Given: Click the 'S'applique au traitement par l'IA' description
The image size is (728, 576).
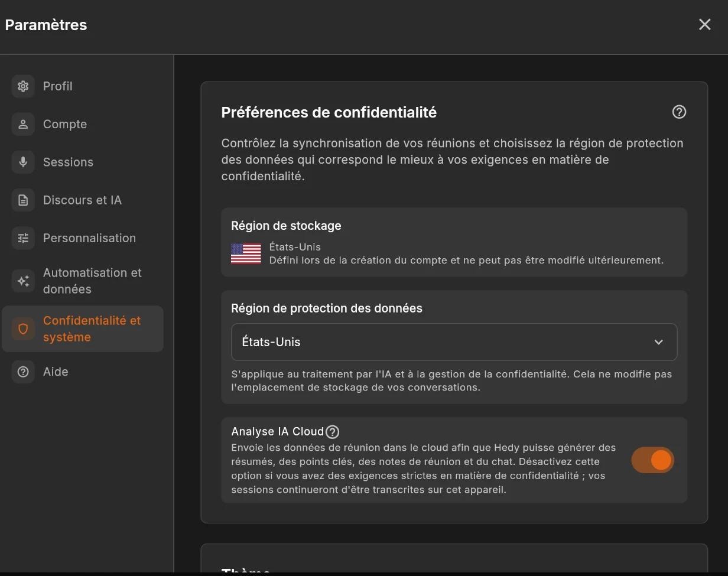Looking at the screenshot, I should (451, 380).
